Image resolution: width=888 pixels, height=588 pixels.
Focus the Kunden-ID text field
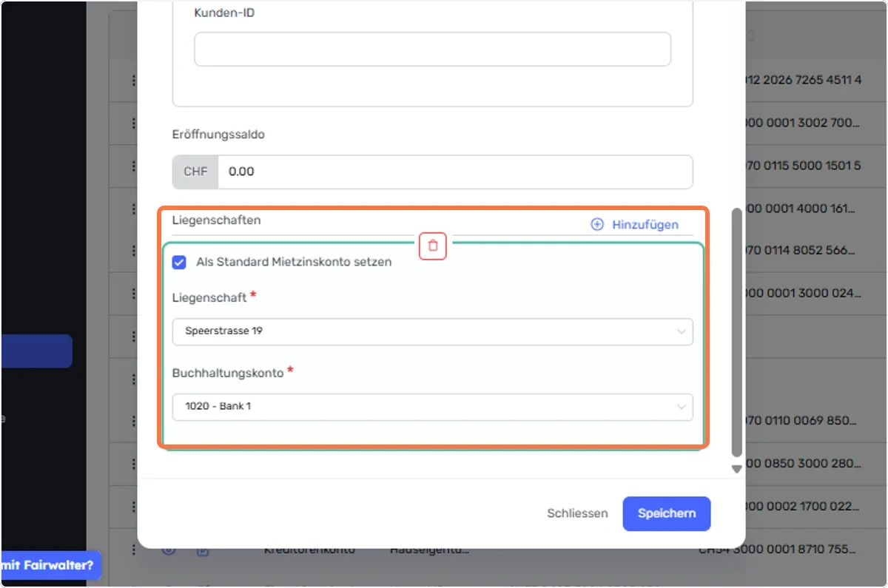[x=433, y=49]
